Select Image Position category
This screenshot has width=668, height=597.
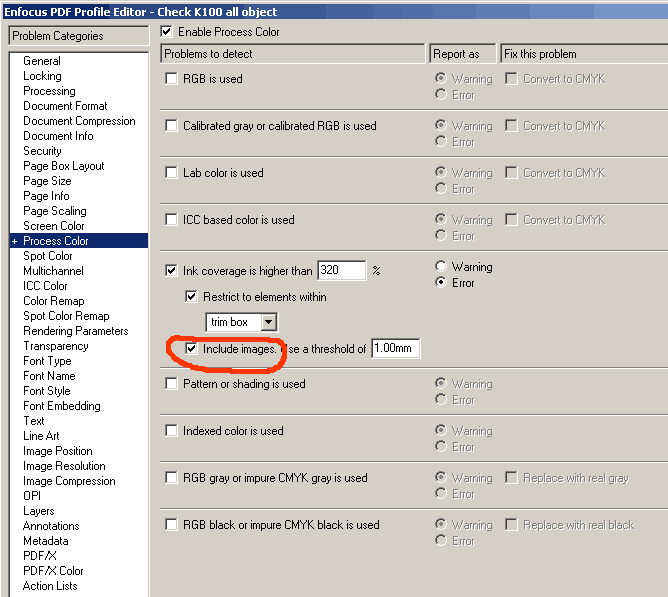click(x=58, y=451)
